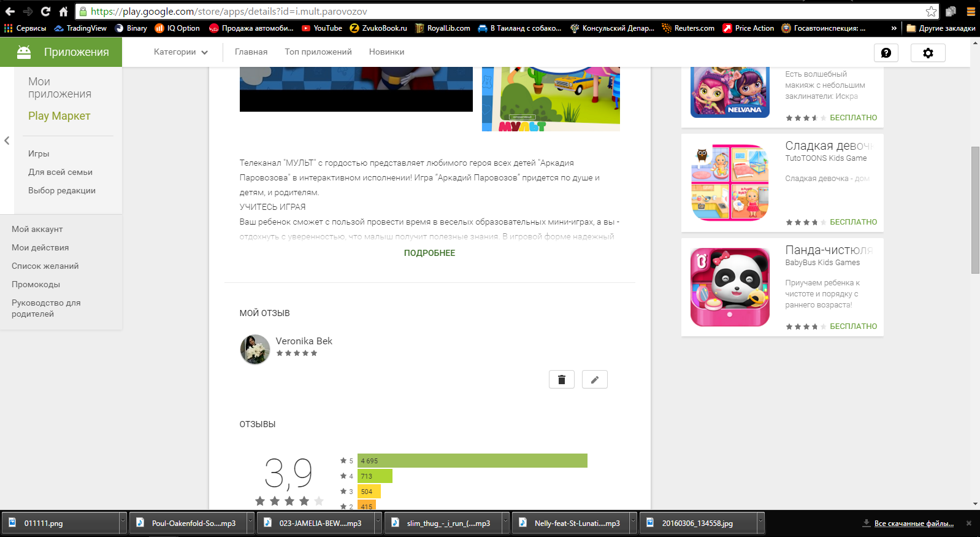Delete my review with the trash icon
This screenshot has height=537, width=980.
[x=562, y=379]
